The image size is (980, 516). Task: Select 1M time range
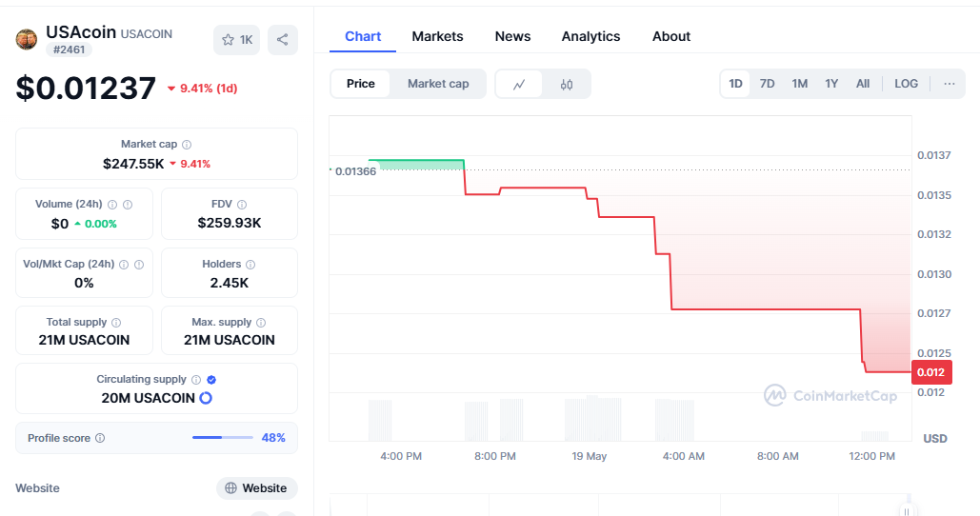tap(799, 84)
